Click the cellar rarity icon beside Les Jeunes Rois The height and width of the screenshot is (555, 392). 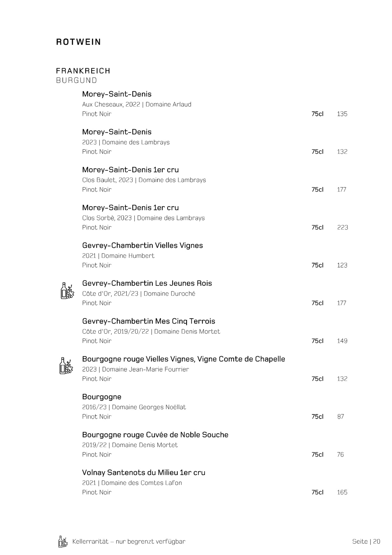67,291
